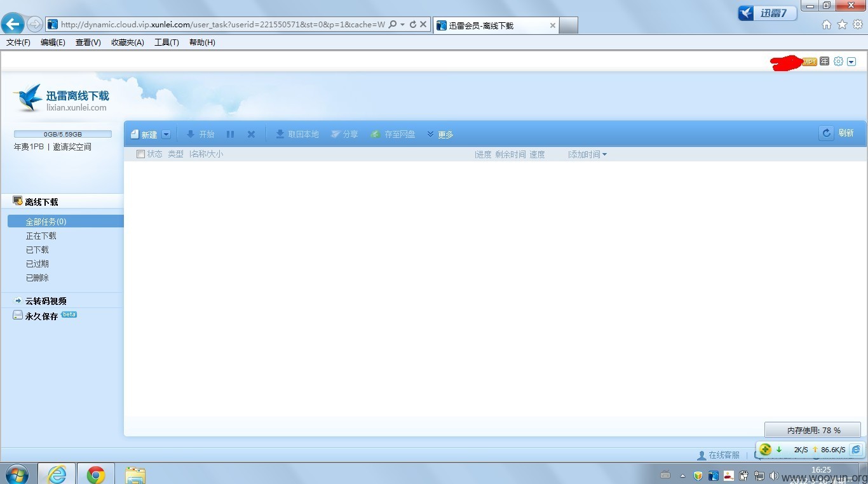Screen dimensions: 868x484
Task: Select 已删除 in the sidebar
Action: (x=37, y=278)
